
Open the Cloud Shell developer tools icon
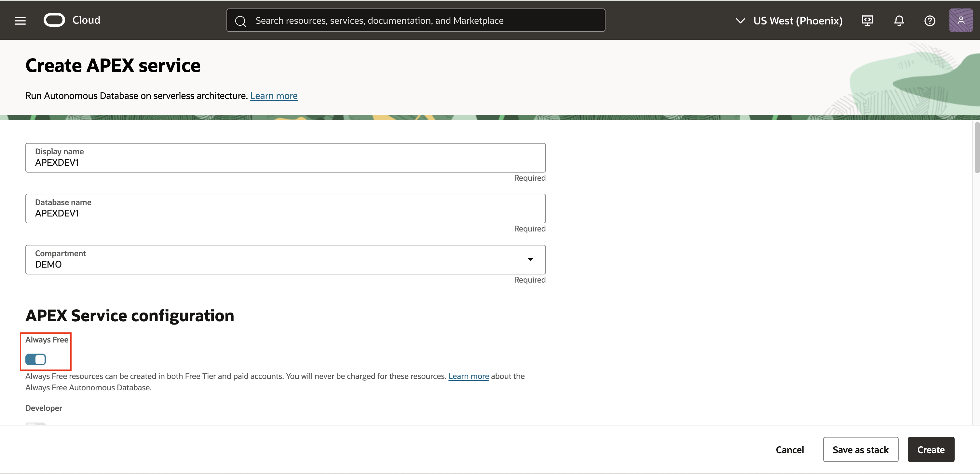pyautogui.click(x=867, y=21)
